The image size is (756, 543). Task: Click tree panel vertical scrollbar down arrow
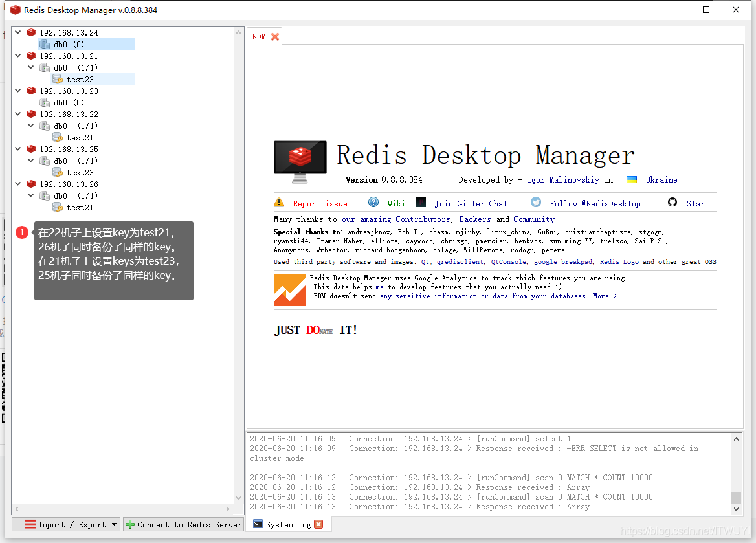(x=238, y=498)
